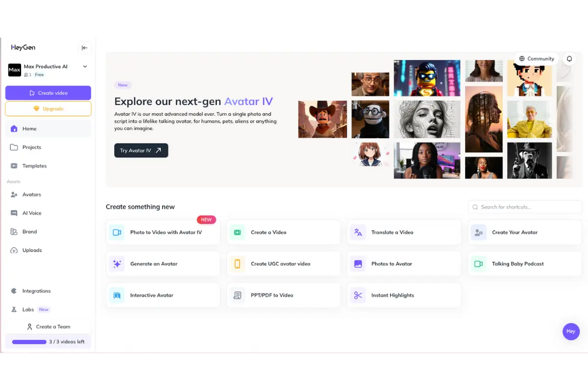Click the HeyGen logo
This screenshot has height=392, width=588.
23,48
